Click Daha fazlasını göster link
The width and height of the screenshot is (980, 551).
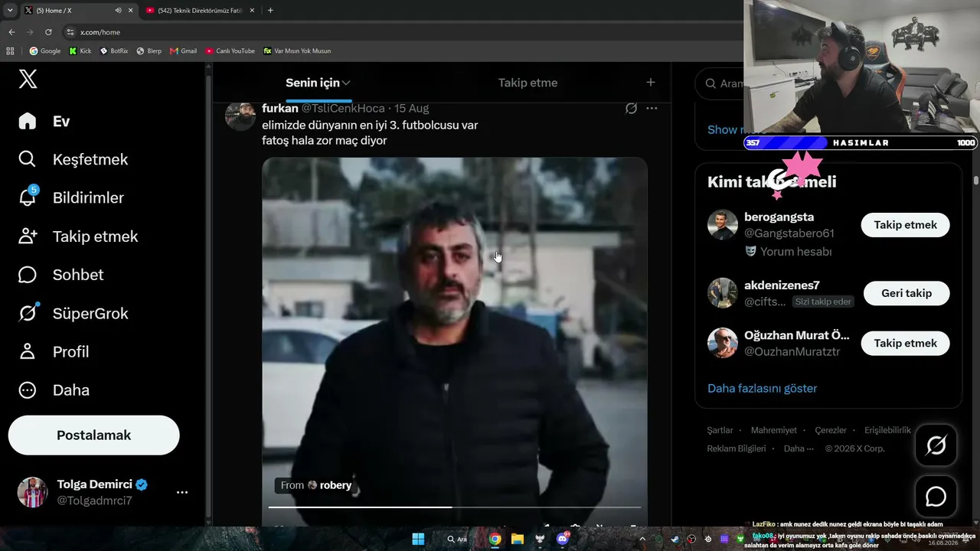click(762, 388)
